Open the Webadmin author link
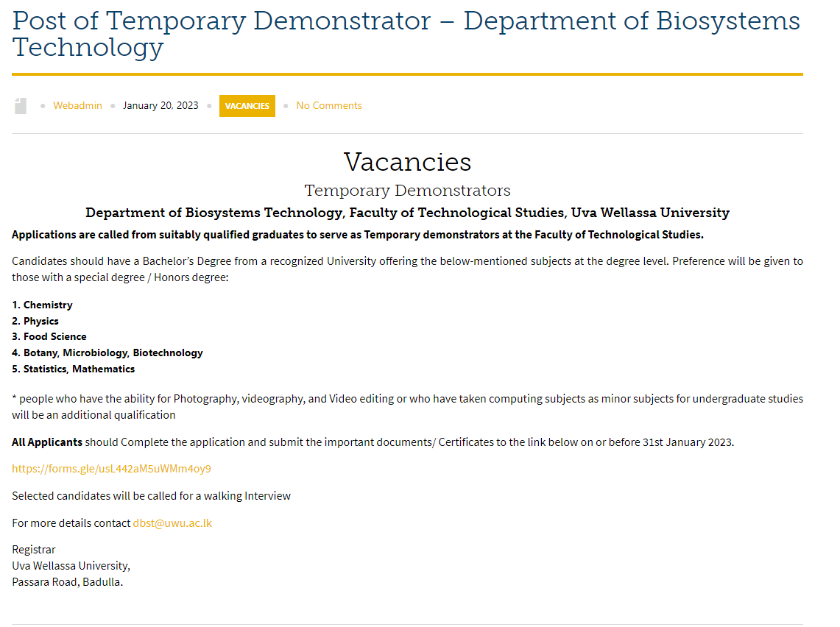The width and height of the screenshot is (840, 627). tap(77, 106)
